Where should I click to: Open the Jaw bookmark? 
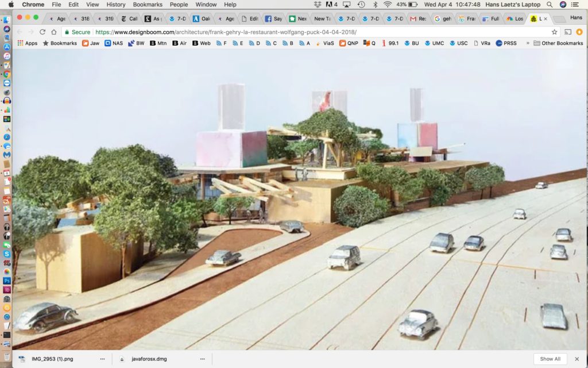pyautogui.click(x=91, y=43)
